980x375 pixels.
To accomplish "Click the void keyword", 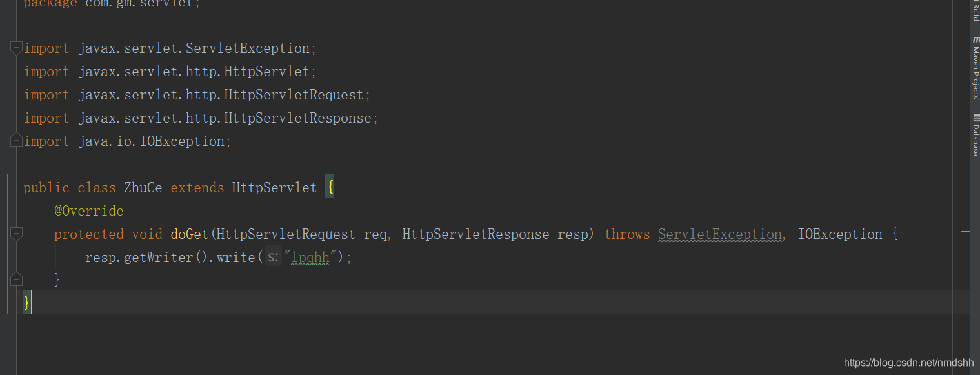I will (147, 234).
